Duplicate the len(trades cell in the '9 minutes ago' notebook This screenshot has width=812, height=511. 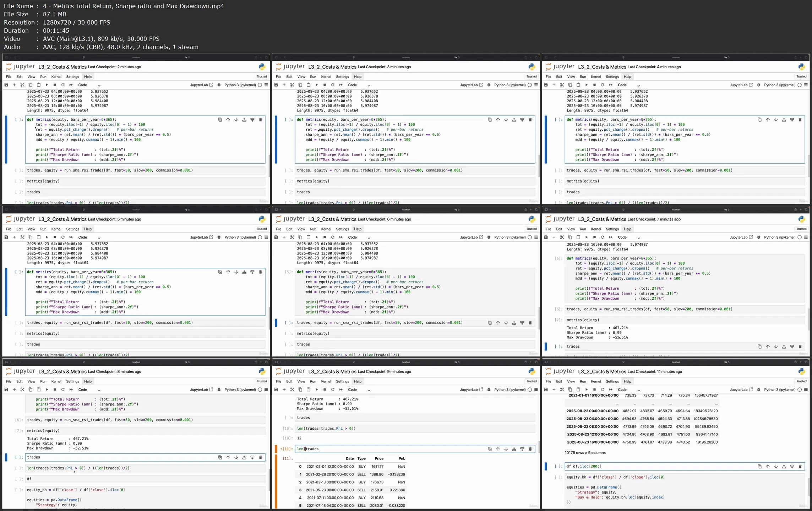click(x=490, y=449)
